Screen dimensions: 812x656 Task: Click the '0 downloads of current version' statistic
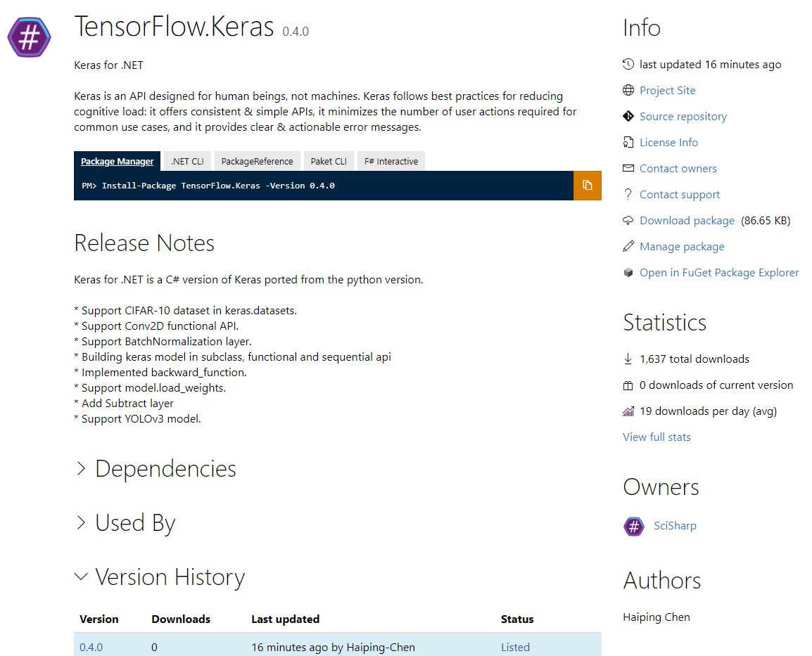[716, 385]
